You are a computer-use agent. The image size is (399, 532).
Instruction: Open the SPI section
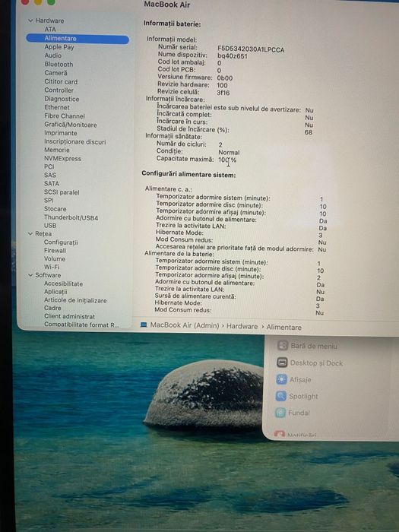coord(49,201)
